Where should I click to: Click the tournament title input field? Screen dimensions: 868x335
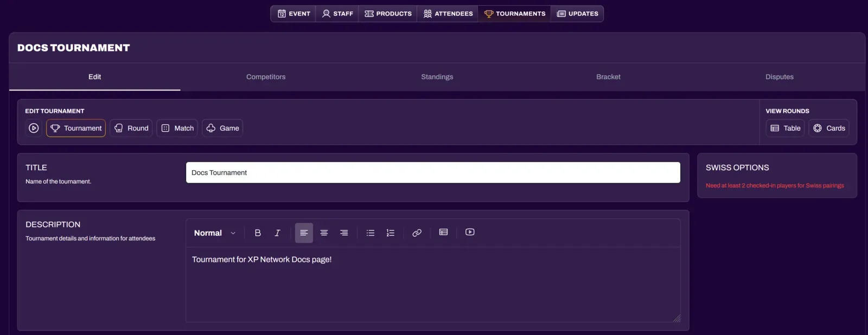(x=433, y=173)
